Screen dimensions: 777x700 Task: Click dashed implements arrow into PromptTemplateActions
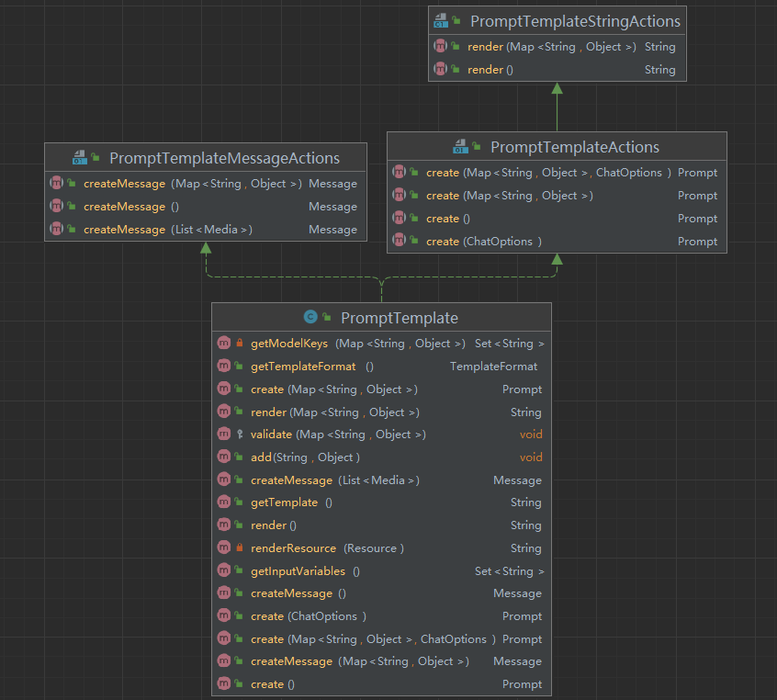[x=557, y=259]
